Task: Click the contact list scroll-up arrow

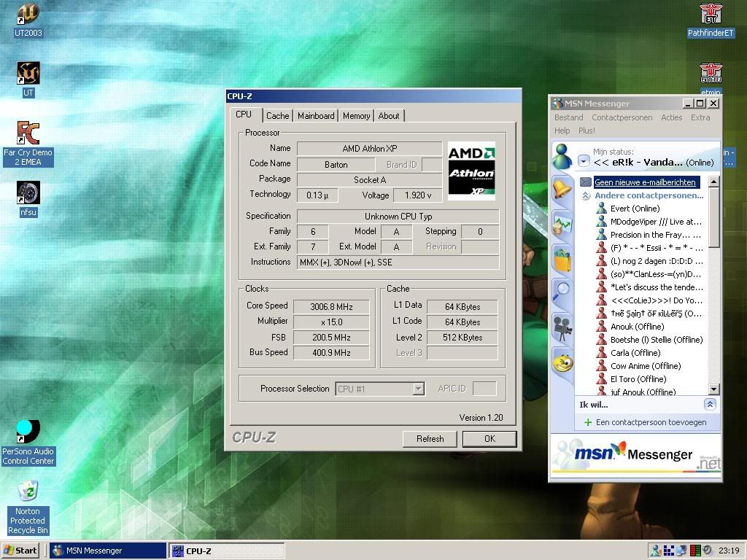Action: coord(713,182)
